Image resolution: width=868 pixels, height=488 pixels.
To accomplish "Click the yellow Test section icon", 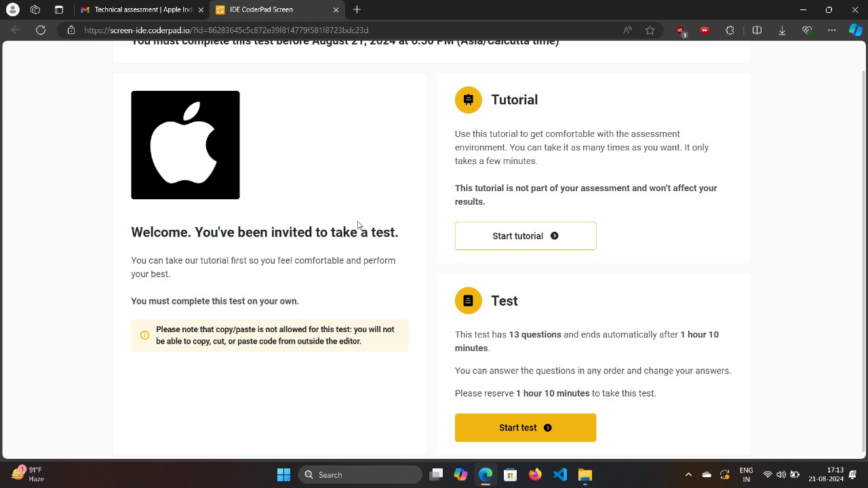I will point(468,301).
